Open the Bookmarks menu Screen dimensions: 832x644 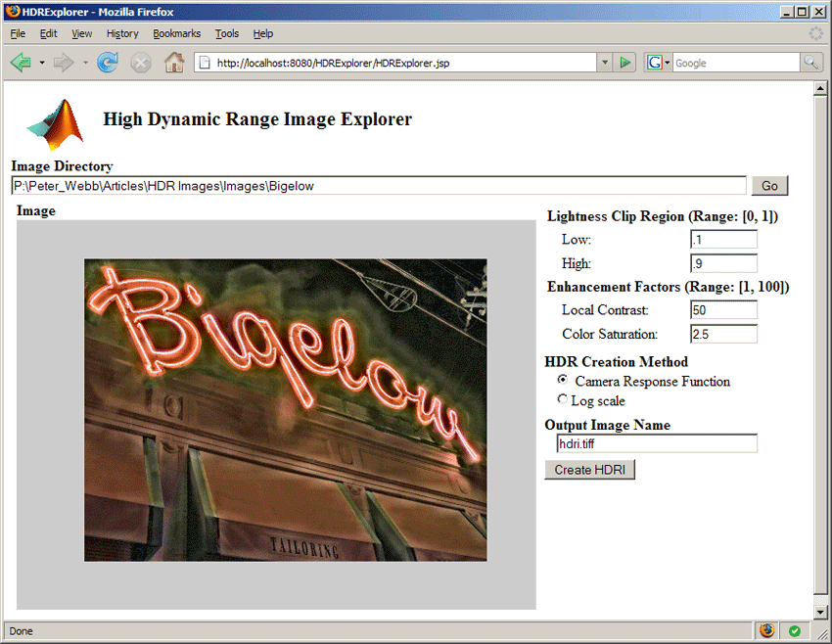tap(176, 32)
